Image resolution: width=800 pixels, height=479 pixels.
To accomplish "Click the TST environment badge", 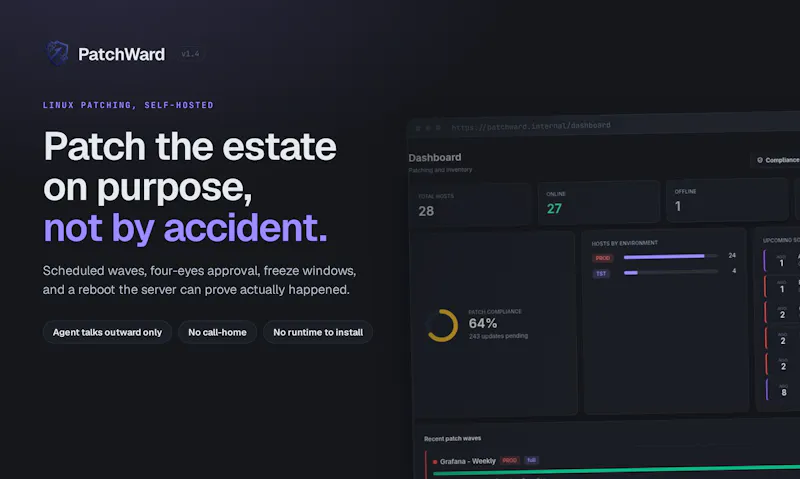I will 601,274.
